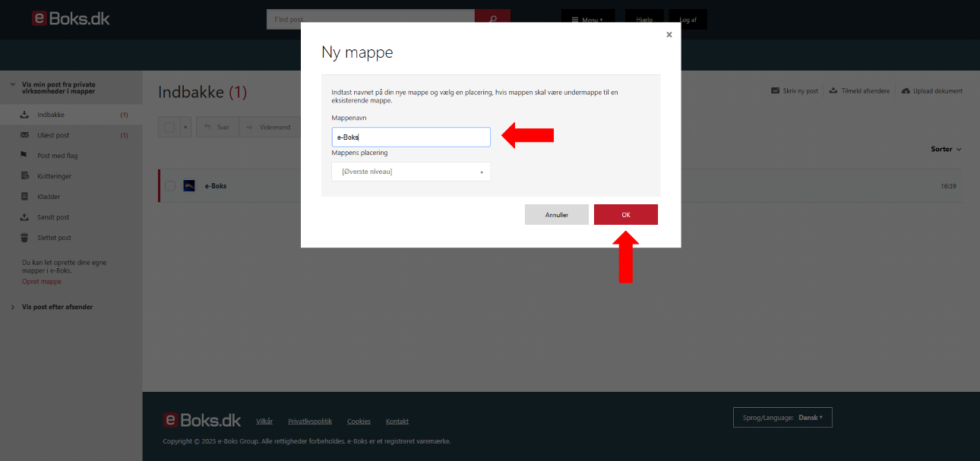Click the flag icon beside Post med flag
Screen dimensions: 980x461
pos(24,156)
